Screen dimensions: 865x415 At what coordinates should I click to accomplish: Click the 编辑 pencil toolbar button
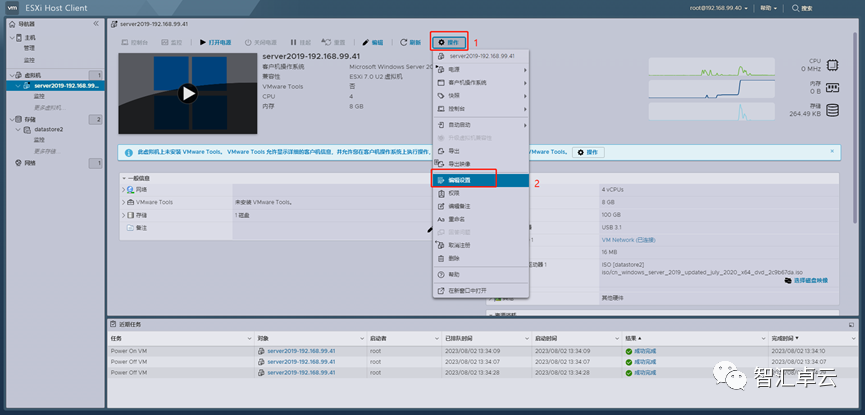pos(373,42)
